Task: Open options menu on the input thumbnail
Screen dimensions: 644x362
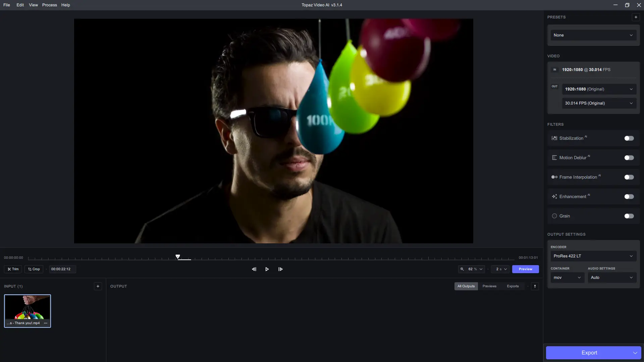Action: click(x=46, y=323)
